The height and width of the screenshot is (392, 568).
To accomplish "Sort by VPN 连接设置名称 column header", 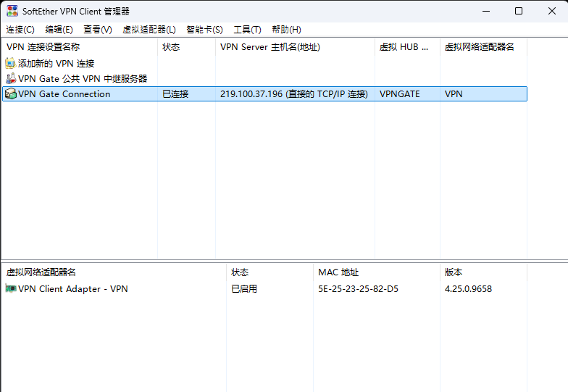I will (x=43, y=47).
